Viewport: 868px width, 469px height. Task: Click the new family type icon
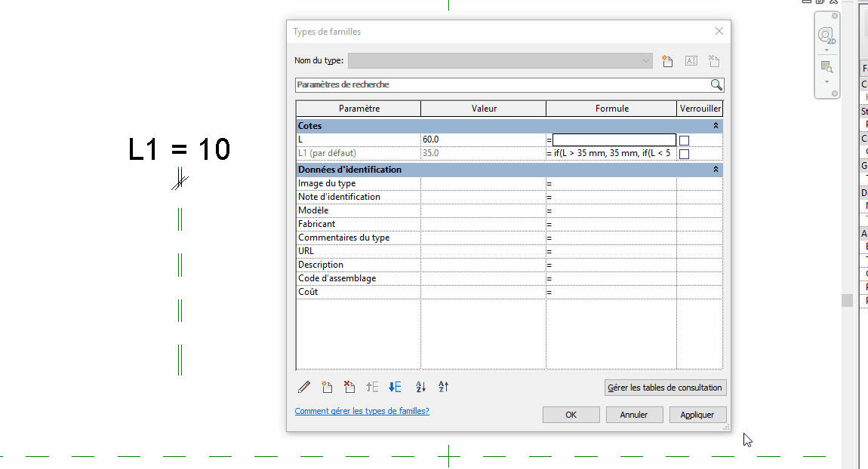point(667,61)
